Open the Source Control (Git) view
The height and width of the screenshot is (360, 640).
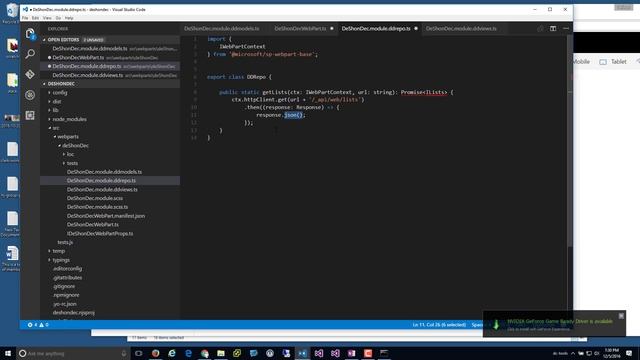[30, 74]
